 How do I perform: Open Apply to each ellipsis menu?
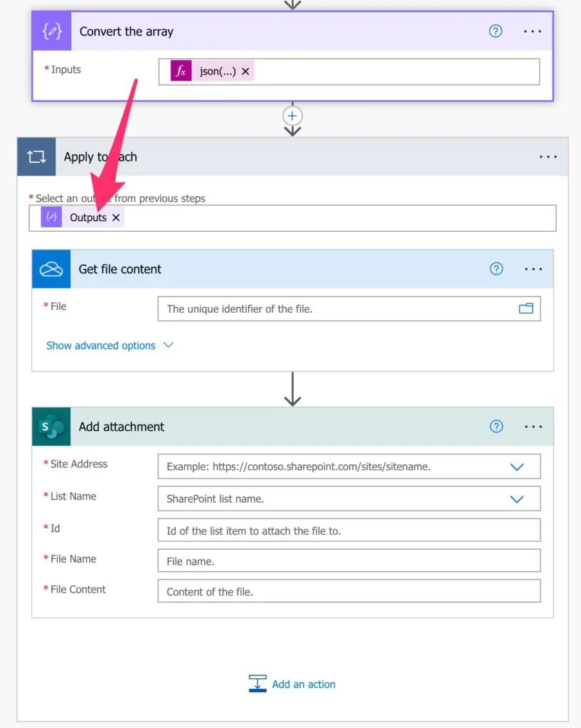[548, 157]
